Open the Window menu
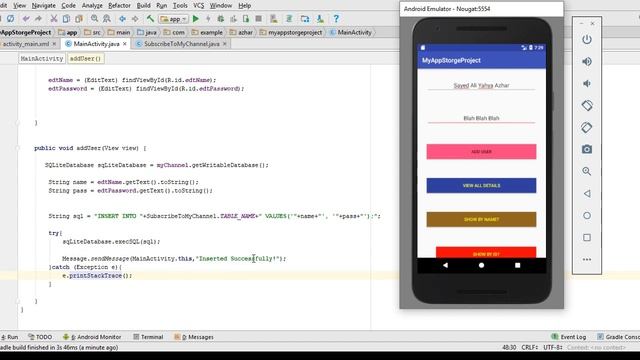This screenshot has height=360, width=640. coord(221,6)
